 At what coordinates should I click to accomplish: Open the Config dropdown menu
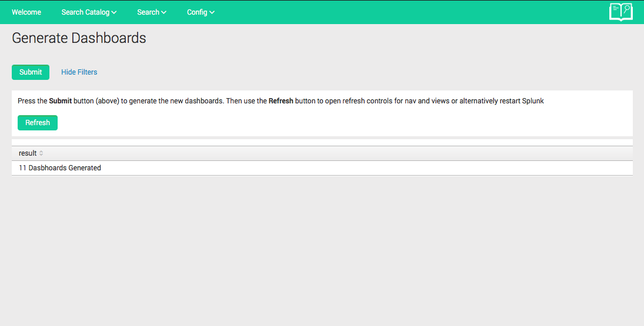[x=201, y=12]
